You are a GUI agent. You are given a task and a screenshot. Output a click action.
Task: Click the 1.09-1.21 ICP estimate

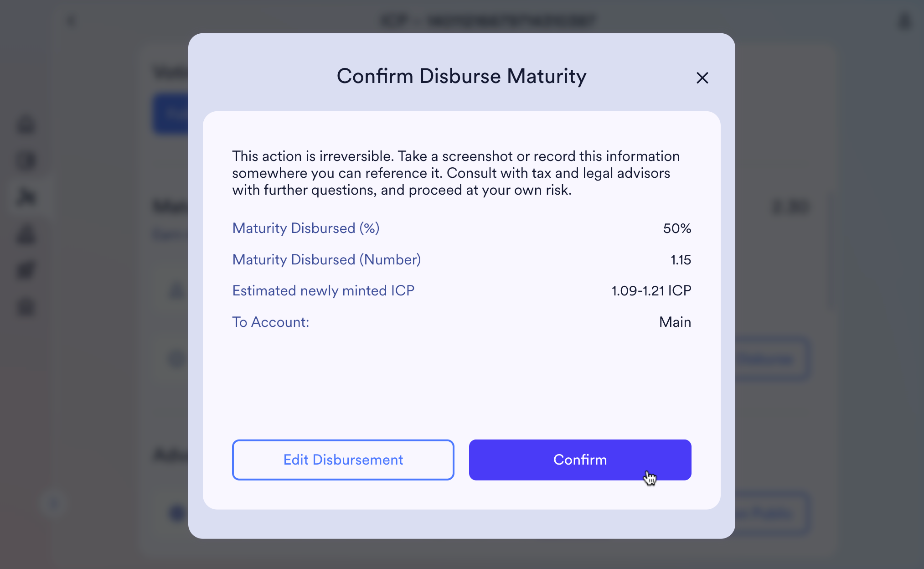(651, 290)
